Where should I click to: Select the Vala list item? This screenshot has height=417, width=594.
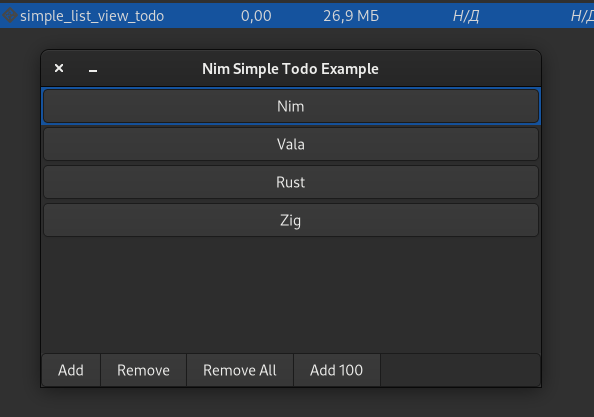(291, 144)
